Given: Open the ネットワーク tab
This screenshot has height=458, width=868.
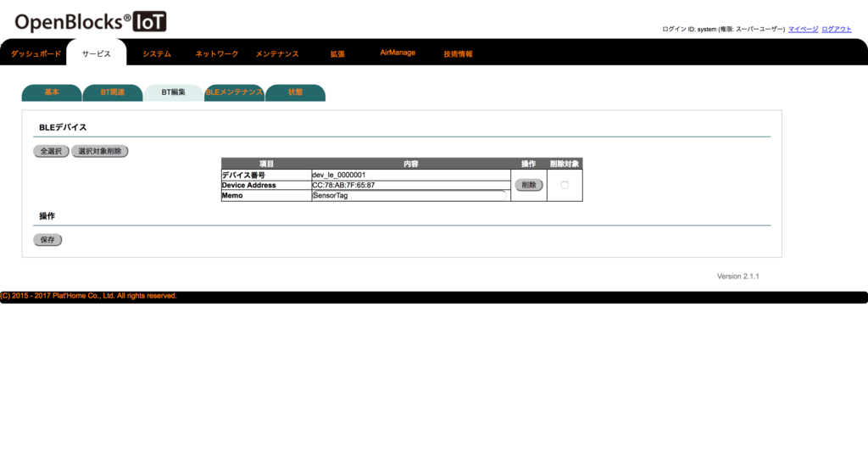Looking at the screenshot, I should point(217,53).
